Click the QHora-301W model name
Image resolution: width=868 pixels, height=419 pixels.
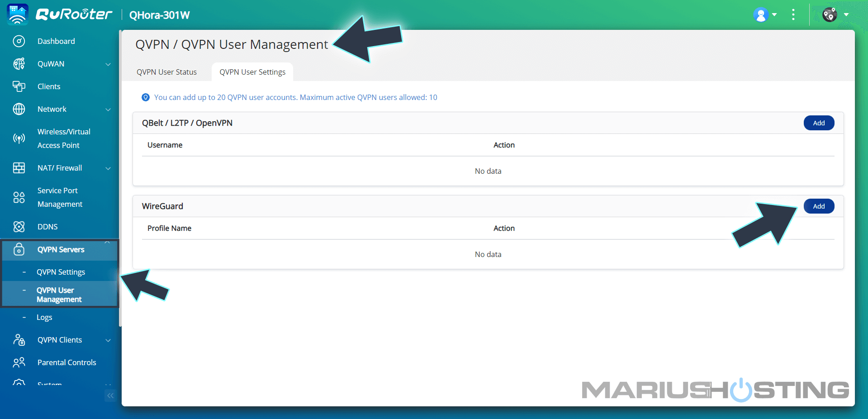(x=159, y=15)
